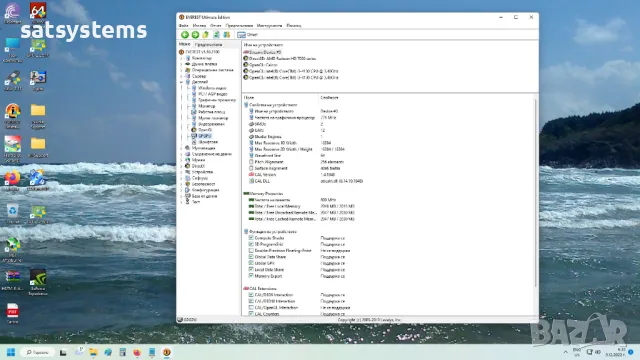This screenshot has height=360, width=640.
Task: Switch to the Menu (Меню) panel tab
Action: [184, 44]
